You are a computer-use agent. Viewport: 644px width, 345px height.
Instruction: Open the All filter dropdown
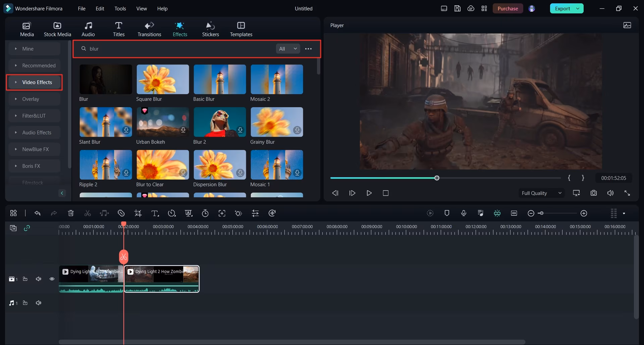(288, 49)
